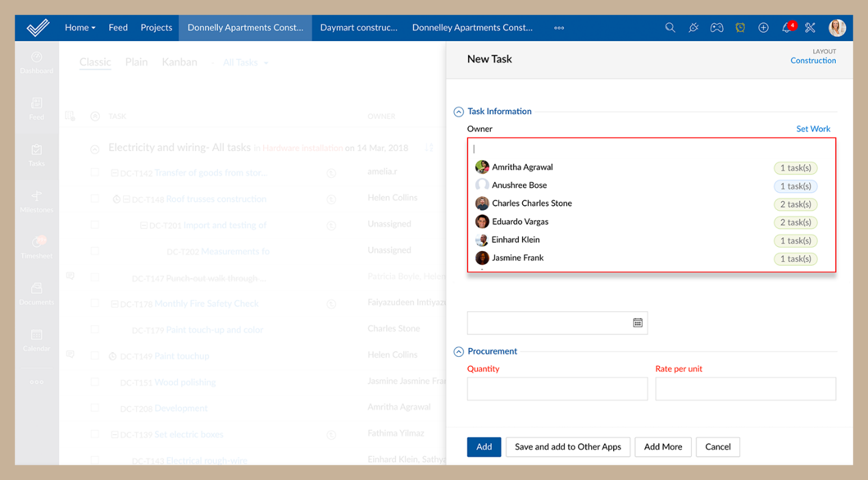The width and height of the screenshot is (868, 480).
Task: Click the plus quick-add icon
Action: [x=763, y=28]
